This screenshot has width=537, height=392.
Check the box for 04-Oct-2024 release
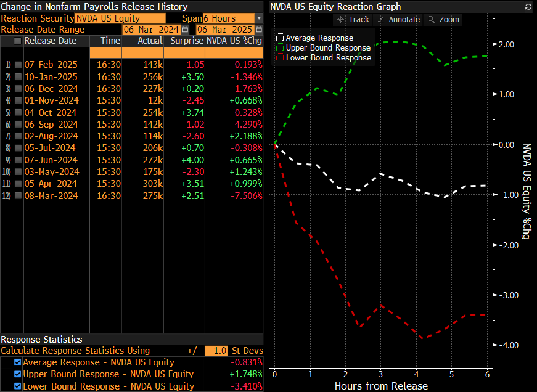point(18,112)
